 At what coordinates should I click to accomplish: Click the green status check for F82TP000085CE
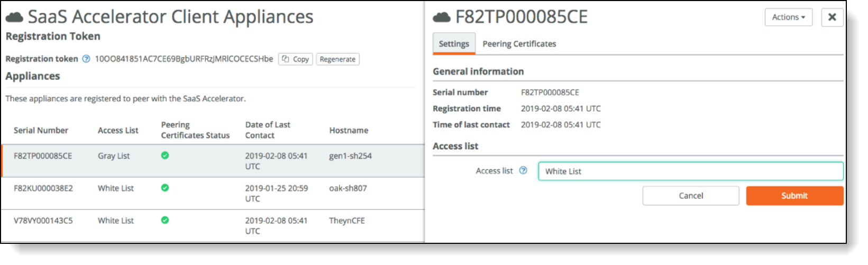(x=165, y=156)
